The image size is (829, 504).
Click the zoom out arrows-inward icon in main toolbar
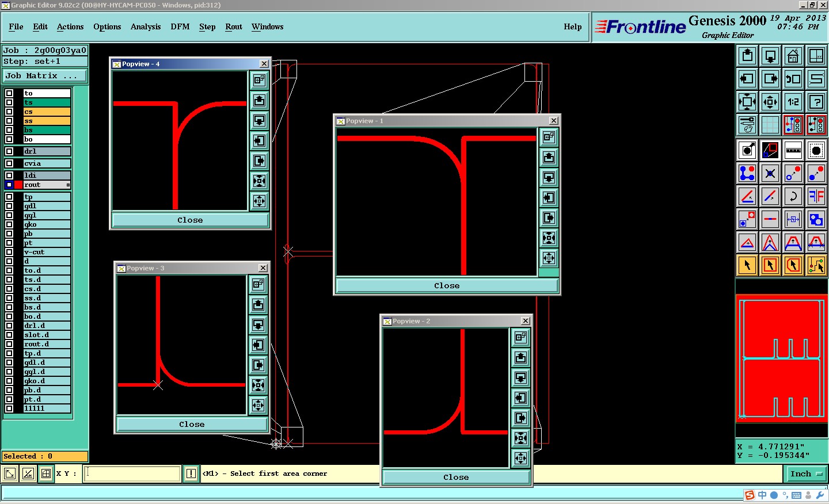(770, 102)
